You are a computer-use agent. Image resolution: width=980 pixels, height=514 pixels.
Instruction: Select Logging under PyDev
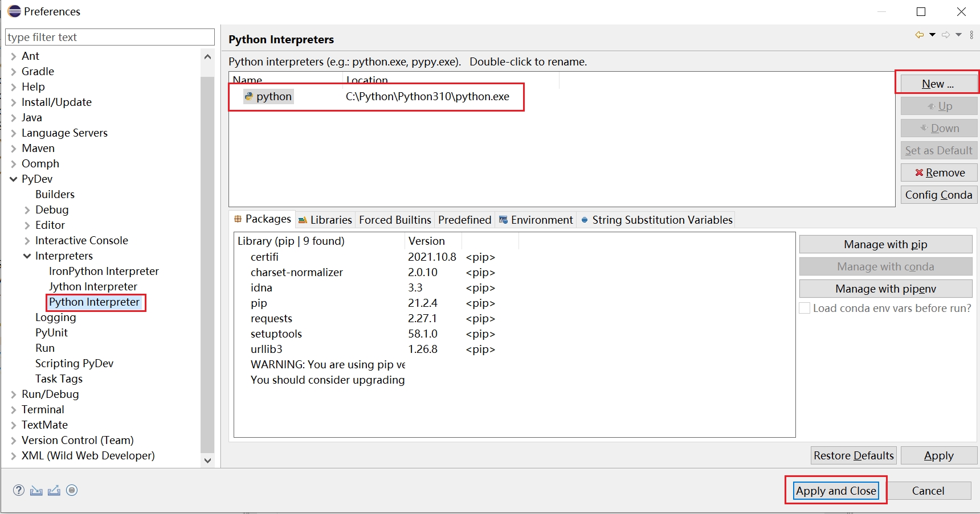point(55,318)
